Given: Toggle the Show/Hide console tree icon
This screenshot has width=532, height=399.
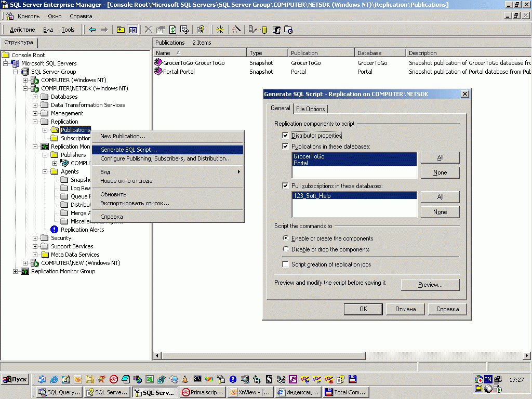Looking at the screenshot, I should click(x=132, y=30).
